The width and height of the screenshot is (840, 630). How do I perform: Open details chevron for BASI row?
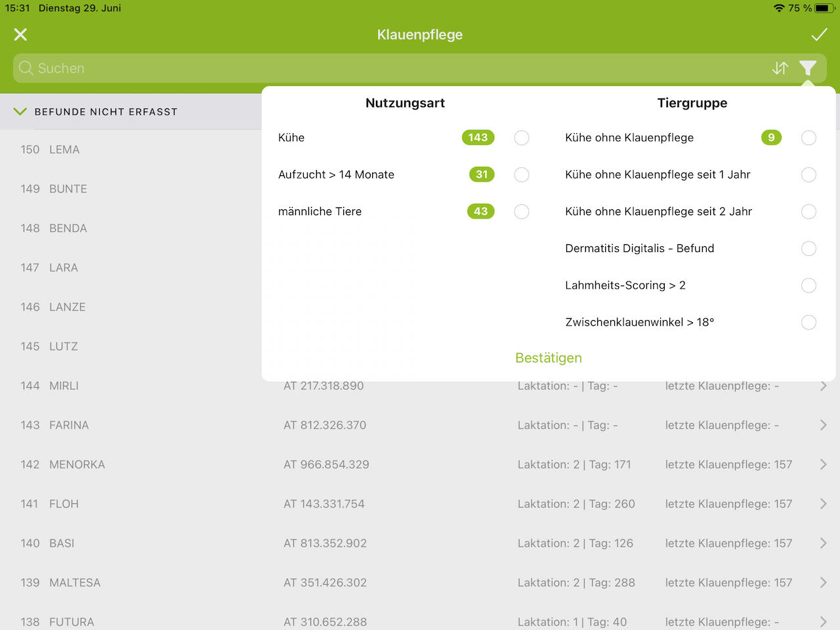[x=823, y=543]
